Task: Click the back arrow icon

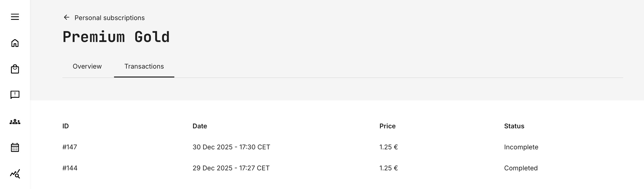Action: [66, 17]
